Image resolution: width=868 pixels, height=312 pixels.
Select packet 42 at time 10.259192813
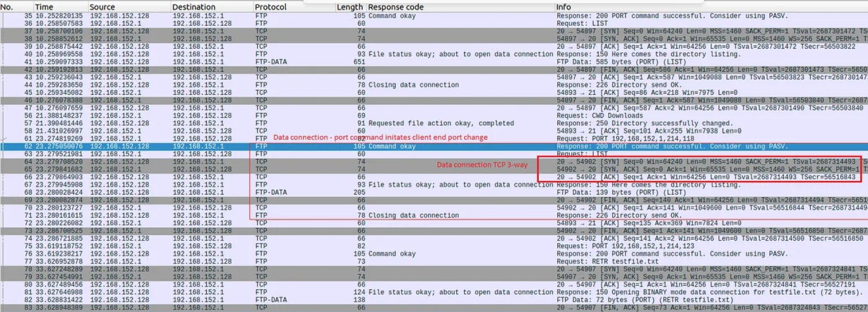[x=434, y=70]
